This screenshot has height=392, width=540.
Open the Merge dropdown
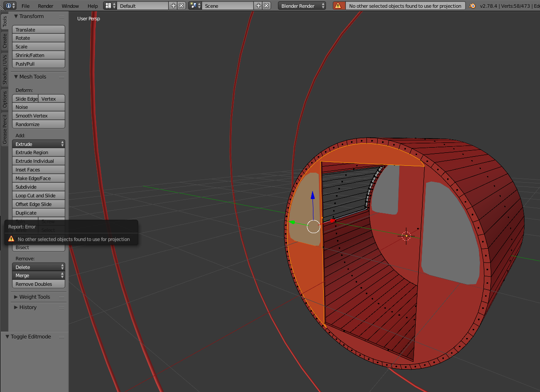(x=38, y=275)
